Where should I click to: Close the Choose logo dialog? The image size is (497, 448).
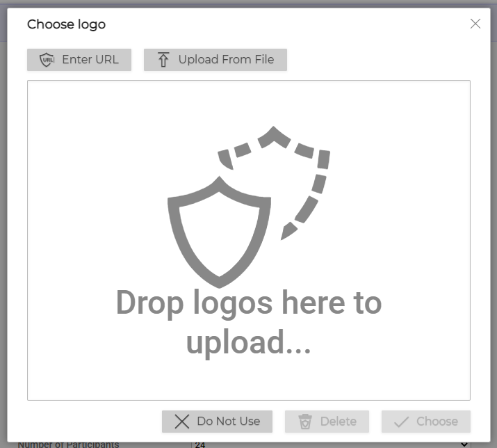475,24
